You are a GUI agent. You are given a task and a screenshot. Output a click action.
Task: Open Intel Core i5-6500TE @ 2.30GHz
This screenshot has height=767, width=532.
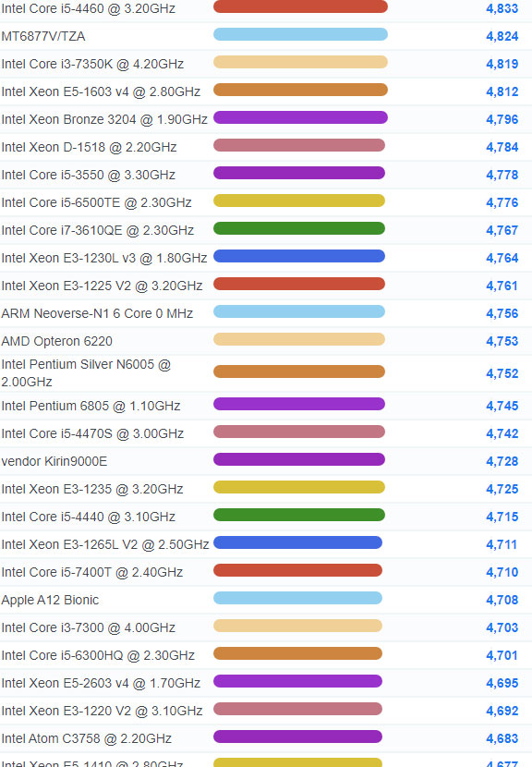[96, 202]
